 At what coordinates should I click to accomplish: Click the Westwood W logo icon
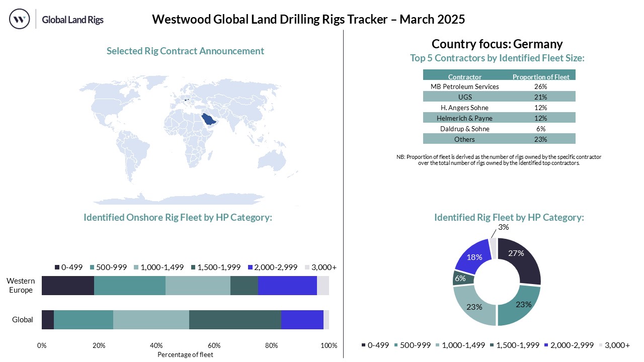tap(20, 20)
